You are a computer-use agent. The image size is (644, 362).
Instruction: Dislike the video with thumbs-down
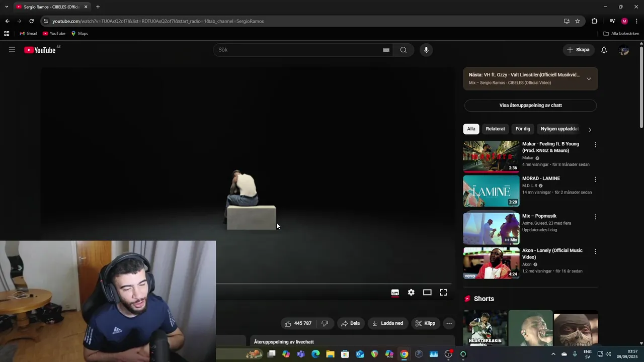(x=325, y=323)
